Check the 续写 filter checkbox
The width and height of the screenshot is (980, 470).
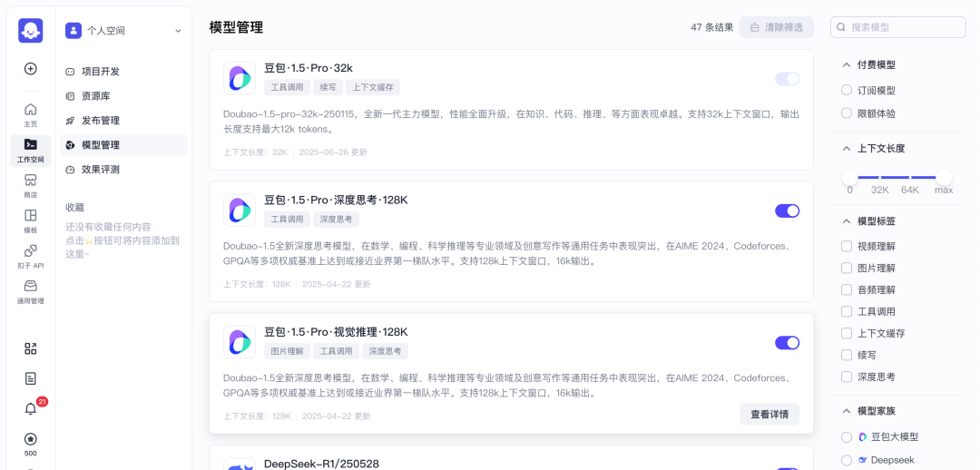[847, 355]
